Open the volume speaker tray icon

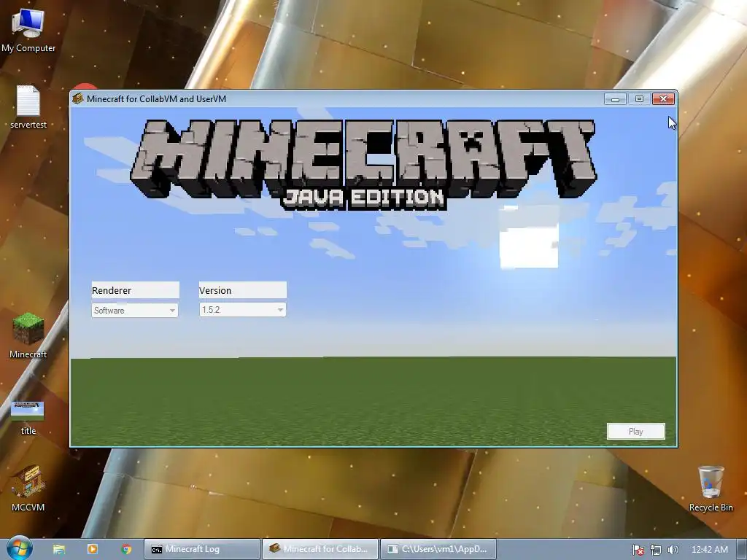[x=673, y=550]
